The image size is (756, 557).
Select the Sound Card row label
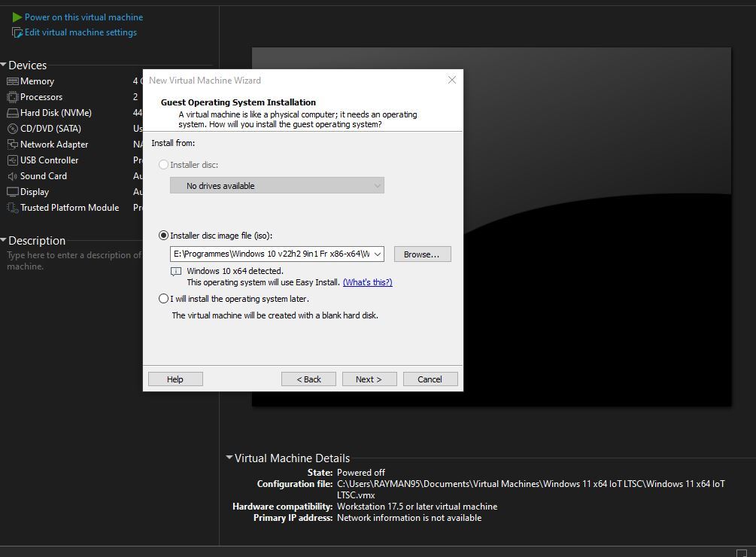click(44, 176)
